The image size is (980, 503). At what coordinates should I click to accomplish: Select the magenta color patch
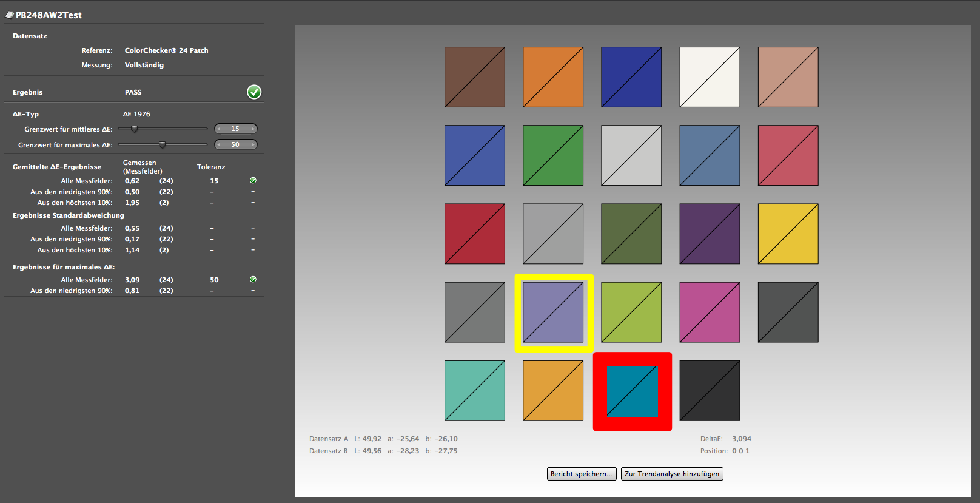(710, 312)
